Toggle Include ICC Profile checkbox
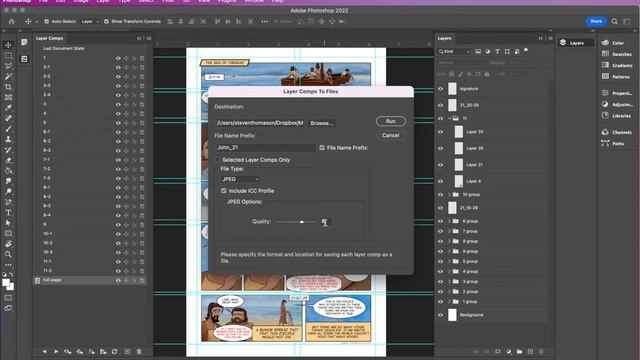 (x=224, y=191)
